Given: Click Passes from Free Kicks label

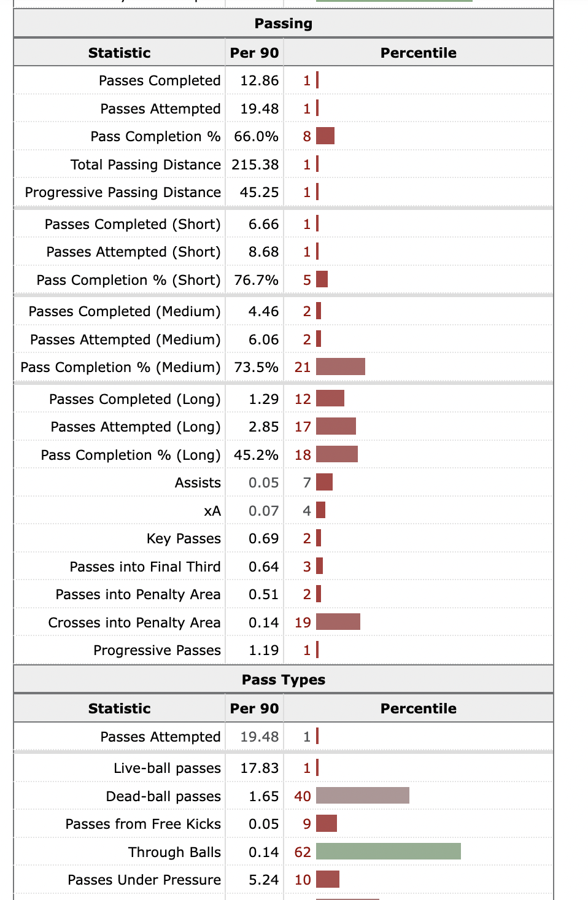Looking at the screenshot, I should coord(143,824).
